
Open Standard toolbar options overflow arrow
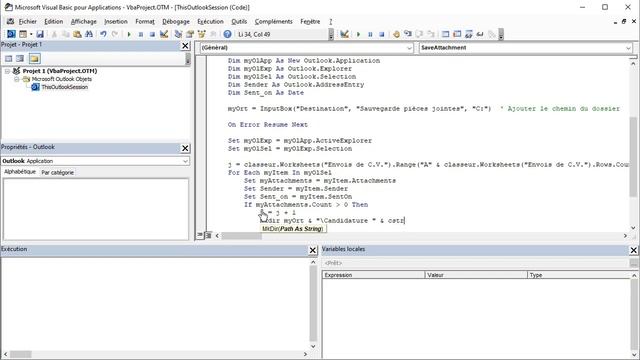click(331, 35)
